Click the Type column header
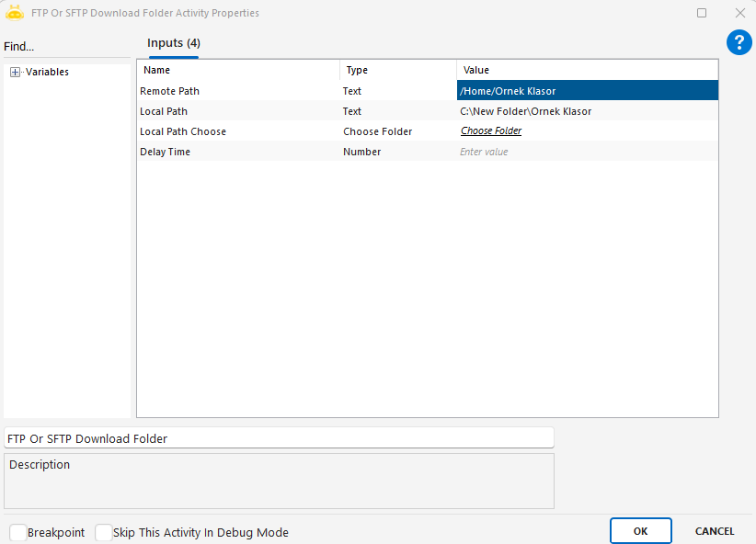 (x=397, y=70)
